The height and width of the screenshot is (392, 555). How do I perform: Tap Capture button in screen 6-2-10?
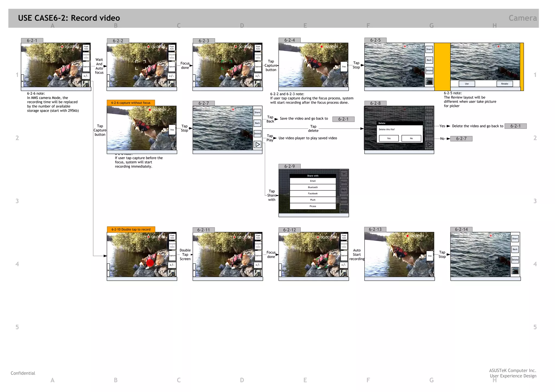172,255
